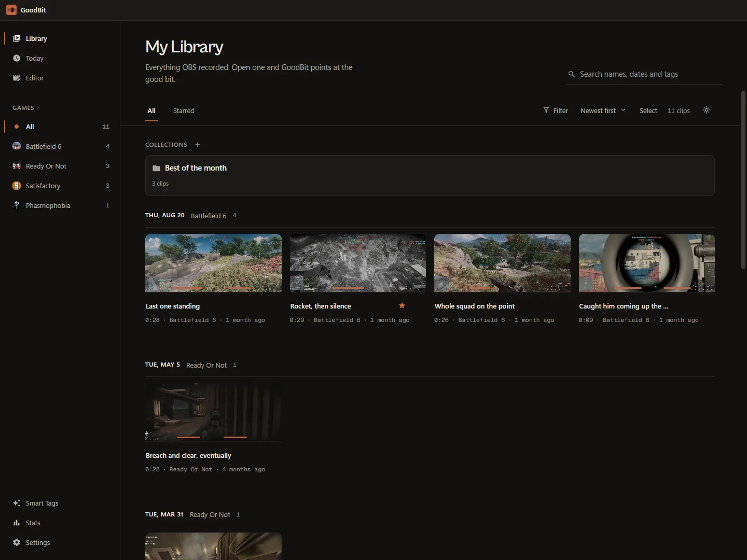This screenshot has height=560, width=747.
Task: Open the Caught him coming up thumbnail
Action: (647, 263)
